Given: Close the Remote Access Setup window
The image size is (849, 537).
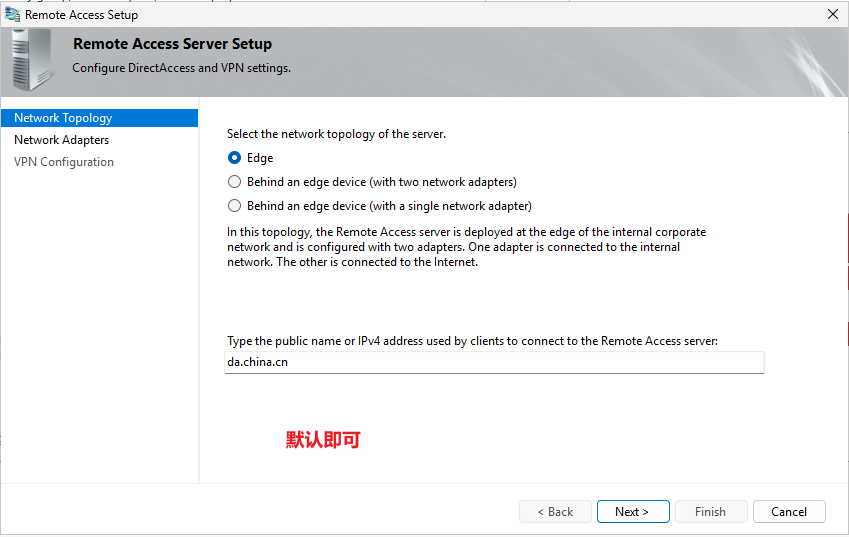Looking at the screenshot, I should 833,14.
